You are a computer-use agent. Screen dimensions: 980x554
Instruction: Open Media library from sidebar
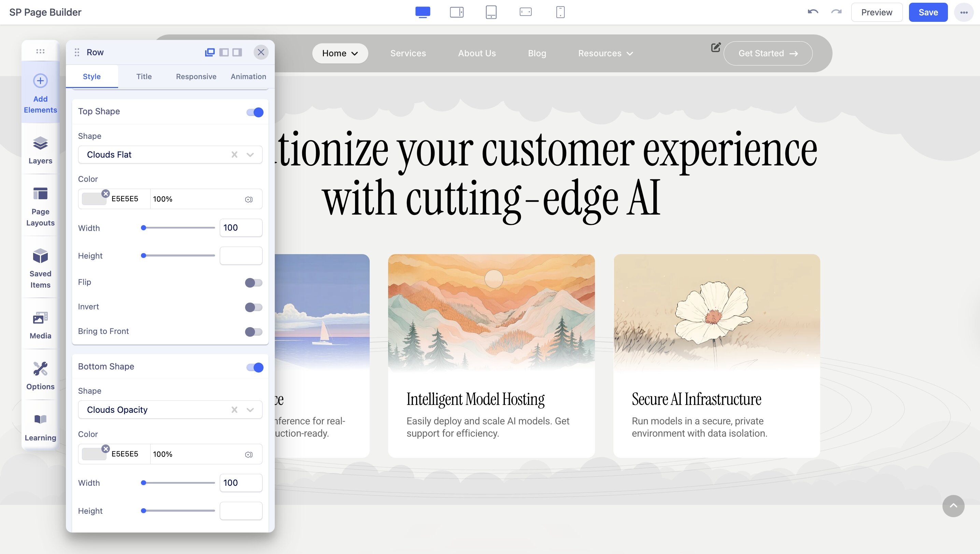pyautogui.click(x=40, y=325)
